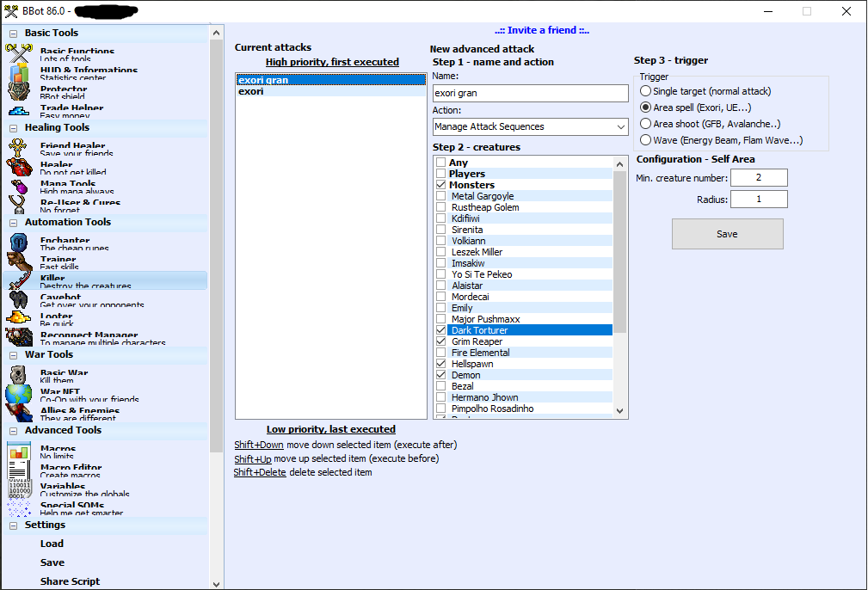The height and width of the screenshot is (590, 868).
Task: Click the Min. creature number field
Action: 759,178
